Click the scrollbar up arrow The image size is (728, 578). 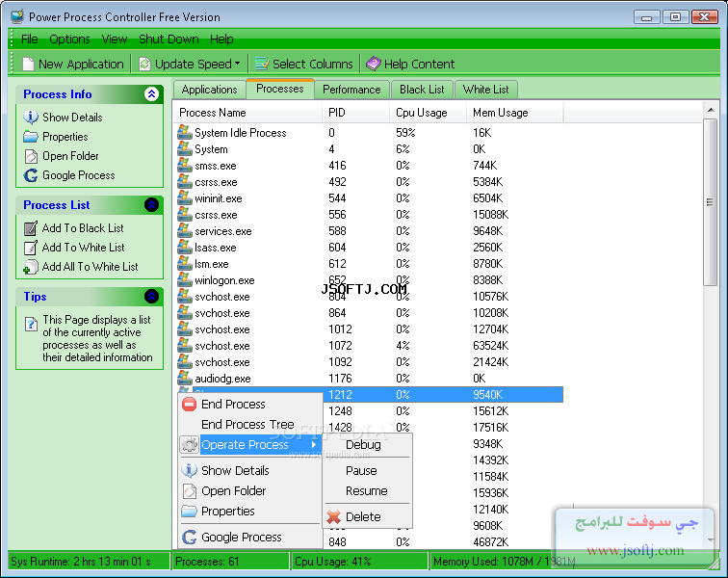click(711, 110)
